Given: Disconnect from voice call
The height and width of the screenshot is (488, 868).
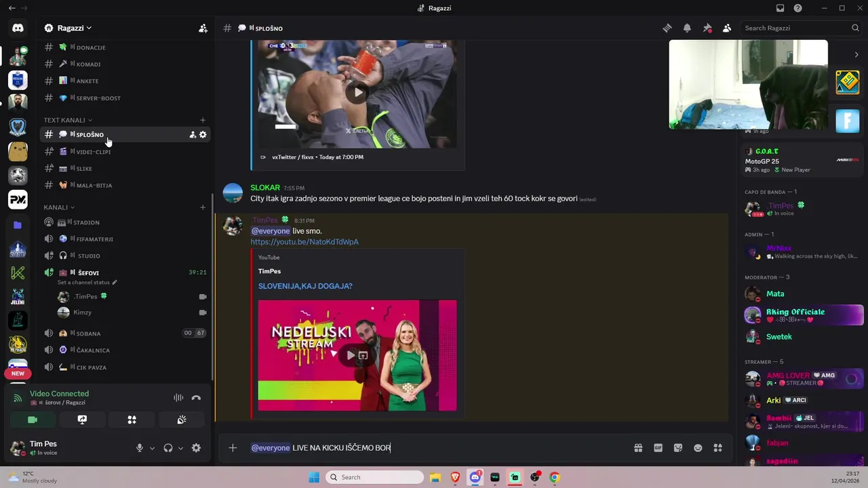Looking at the screenshot, I should 196,398.
